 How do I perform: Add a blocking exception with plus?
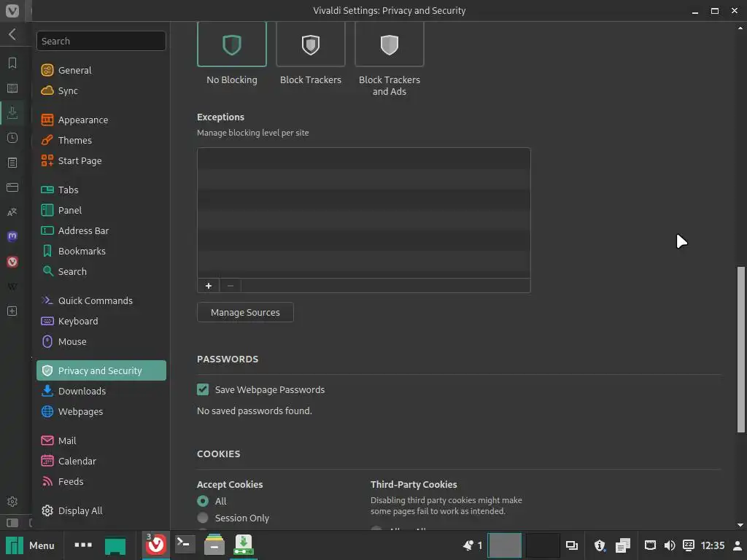point(208,286)
